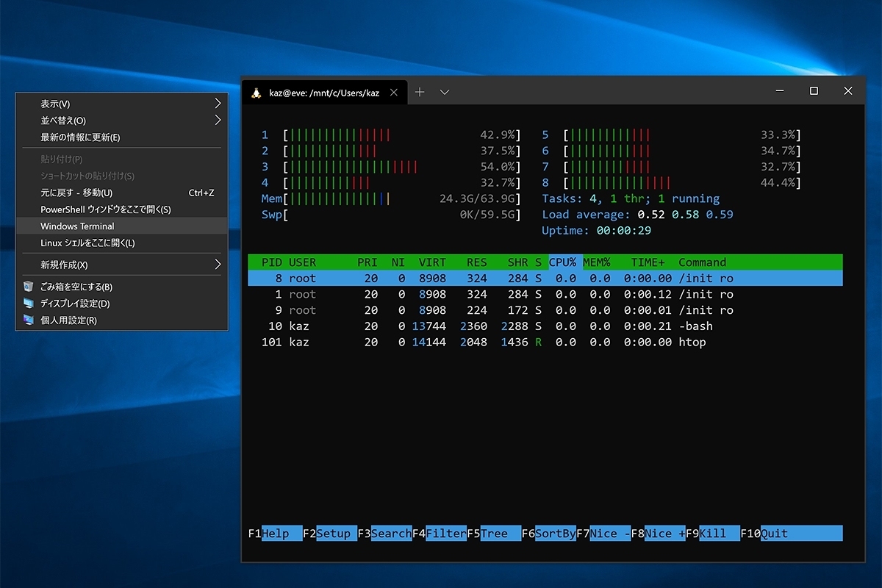Expand the 並べ替え(O) submenu arrow
The height and width of the screenshot is (588, 882).
click(x=218, y=121)
